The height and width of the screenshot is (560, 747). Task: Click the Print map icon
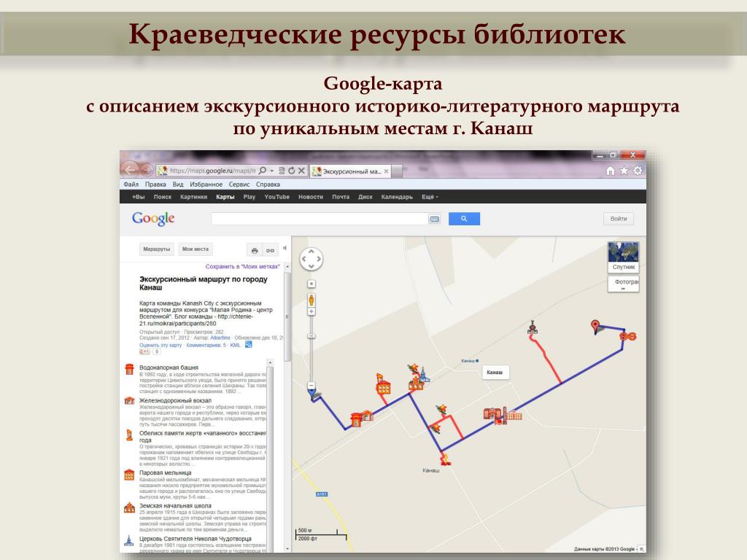255,251
